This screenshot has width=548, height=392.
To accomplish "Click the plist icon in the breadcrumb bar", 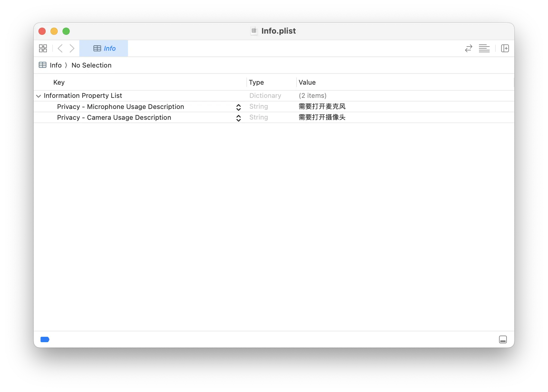I will 43,65.
